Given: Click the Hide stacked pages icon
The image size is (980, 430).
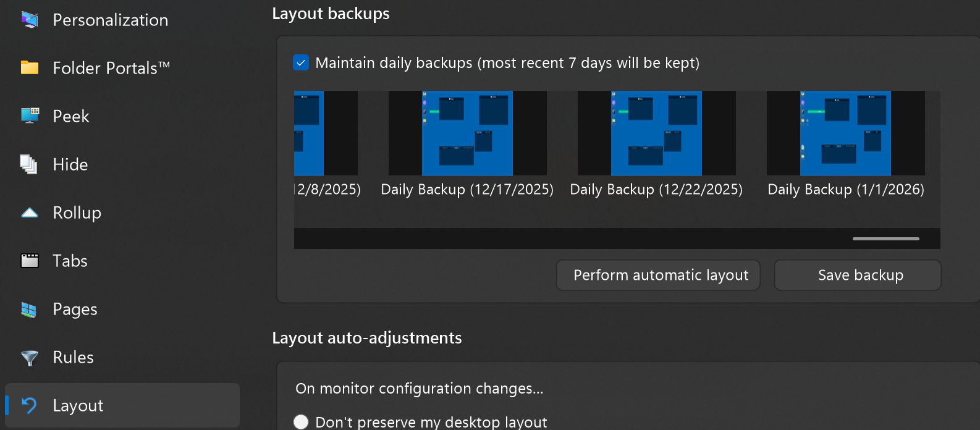Looking at the screenshot, I should click(29, 164).
